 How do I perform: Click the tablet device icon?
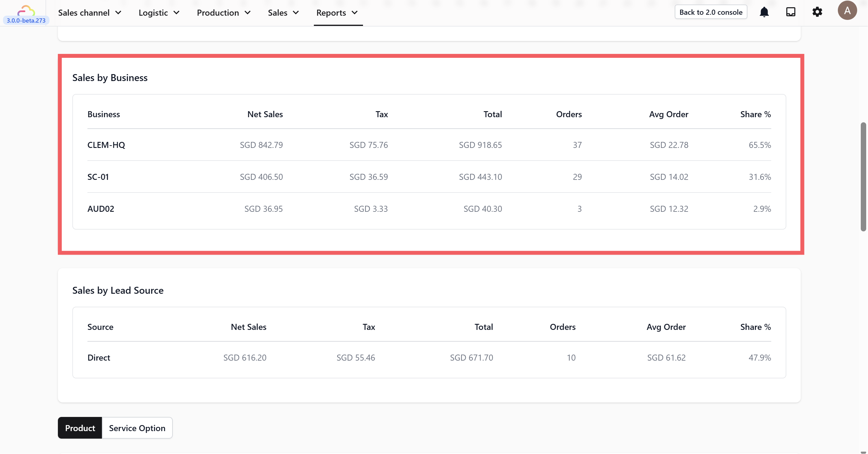pos(791,12)
